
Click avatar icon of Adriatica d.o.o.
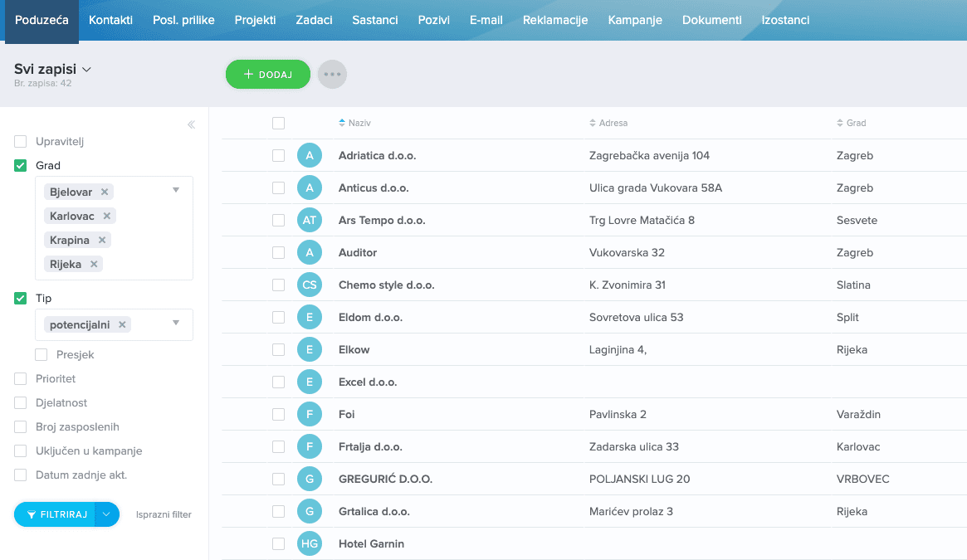pos(310,155)
